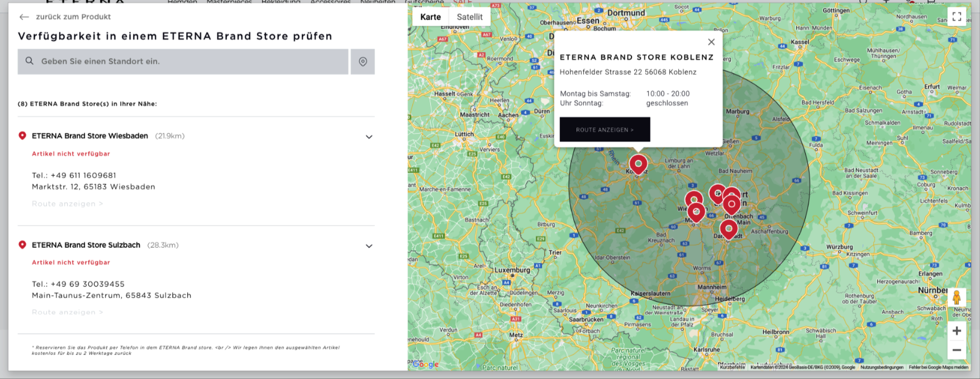Close the Koblenz store info popup
The width and height of the screenshot is (980, 379).
pos(711,42)
